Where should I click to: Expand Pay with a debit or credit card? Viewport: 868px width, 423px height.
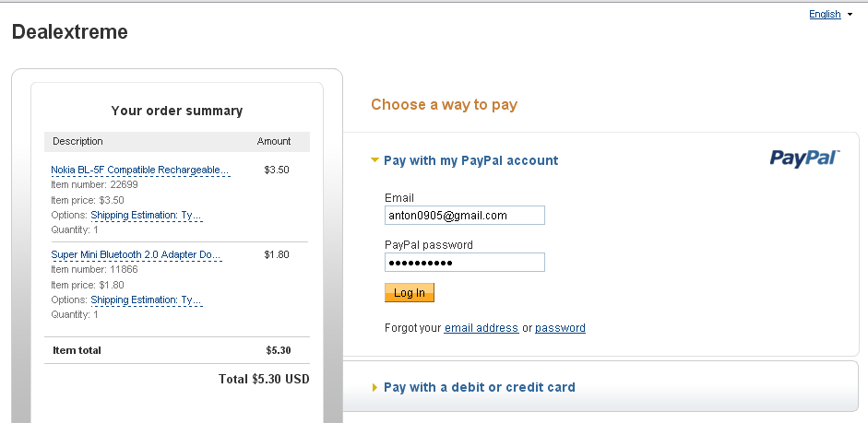pyautogui.click(x=375, y=387)
